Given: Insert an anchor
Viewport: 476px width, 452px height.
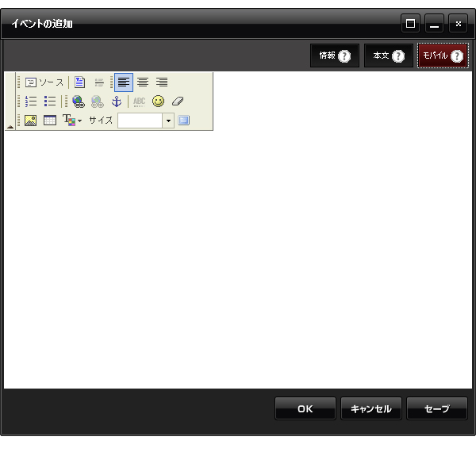Looking at the screenshot, I should click(x=117, y=102).
